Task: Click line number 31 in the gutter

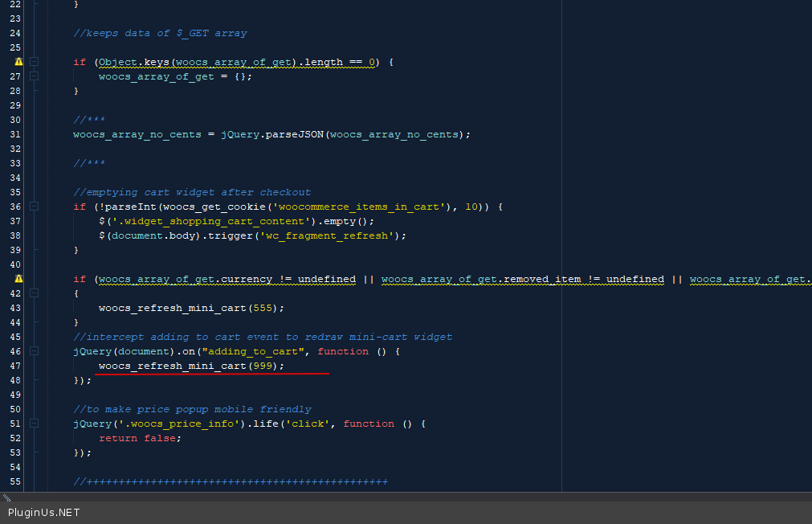Action: pyautogui.click(x=14, y=134)
